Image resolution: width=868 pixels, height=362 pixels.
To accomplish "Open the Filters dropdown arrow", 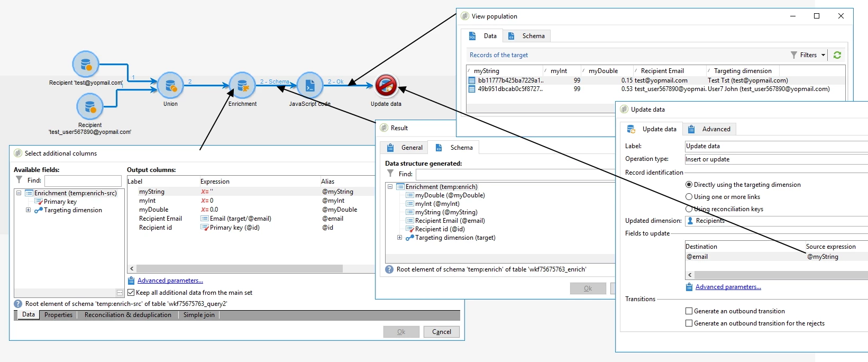I will (823, 55).
